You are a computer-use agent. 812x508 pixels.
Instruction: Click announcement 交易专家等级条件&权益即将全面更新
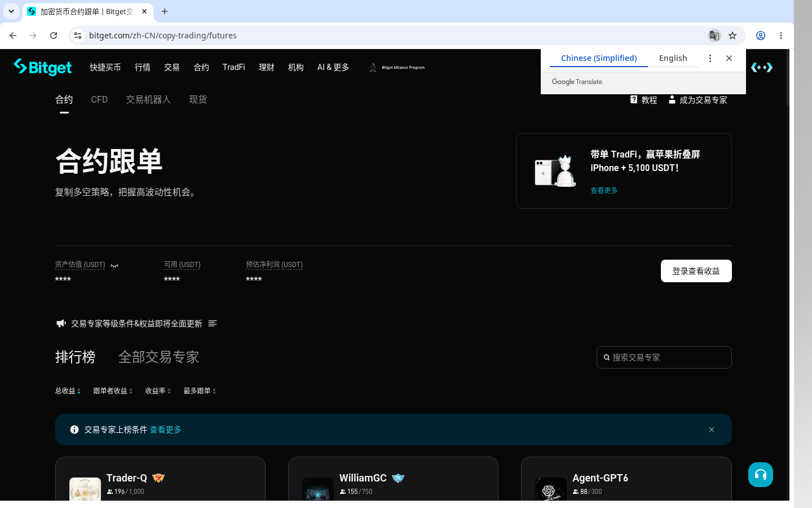(136, 323)
